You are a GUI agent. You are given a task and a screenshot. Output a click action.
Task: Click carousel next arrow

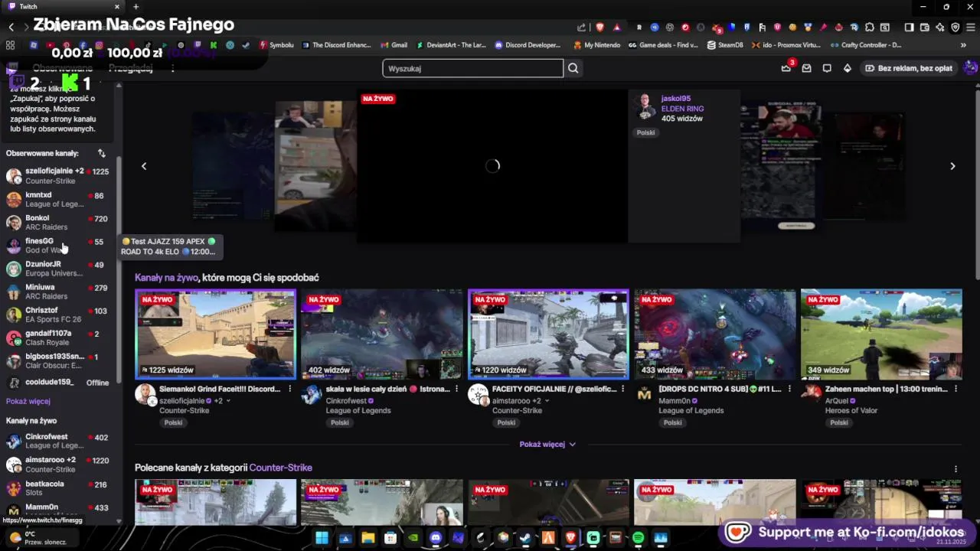pos(952,166)
